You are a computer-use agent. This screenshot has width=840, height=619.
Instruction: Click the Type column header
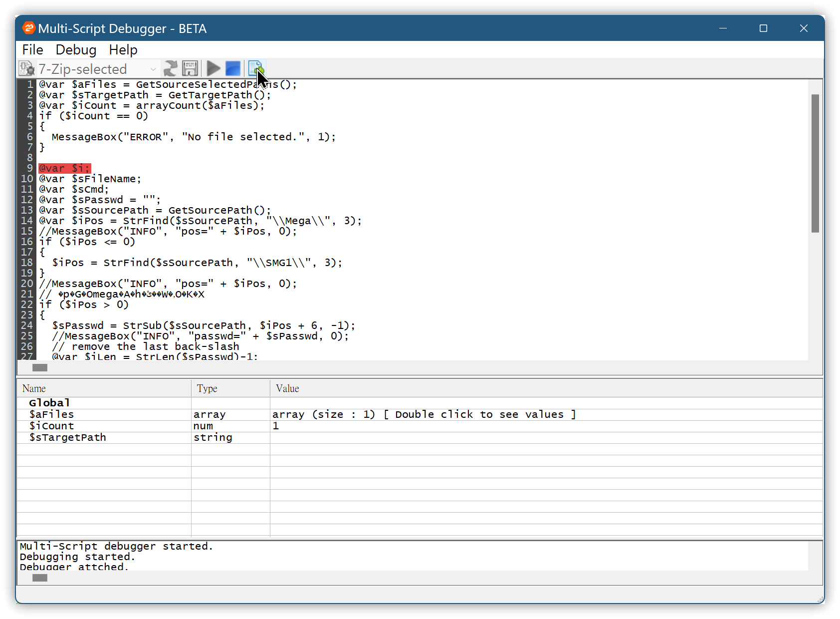(x=231, y=388)
